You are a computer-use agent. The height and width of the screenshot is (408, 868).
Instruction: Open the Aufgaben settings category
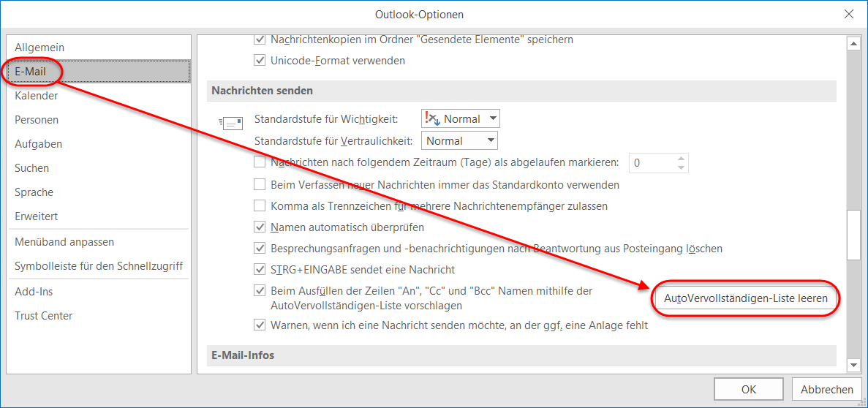pyautogui.click(x=99, y=144)
